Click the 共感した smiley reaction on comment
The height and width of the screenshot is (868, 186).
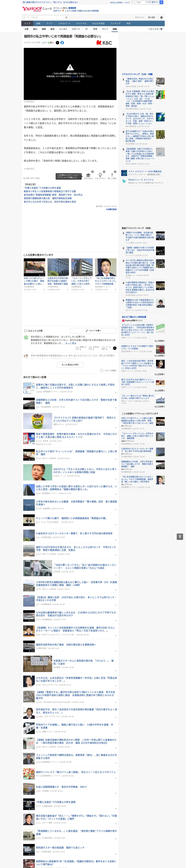[77, 348]
